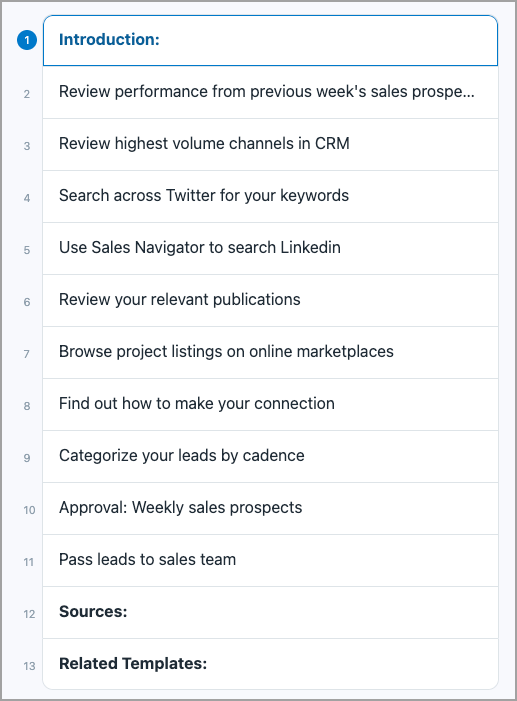Click step number 10 beside Approval task
Viewport: 517px width, 701px height.
[x=29, y=510]
